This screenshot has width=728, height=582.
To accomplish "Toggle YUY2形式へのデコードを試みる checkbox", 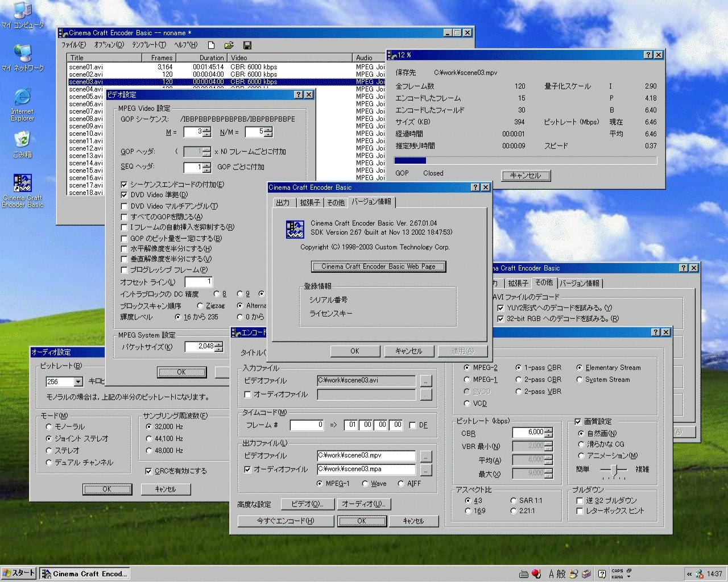I will (500, 308).
